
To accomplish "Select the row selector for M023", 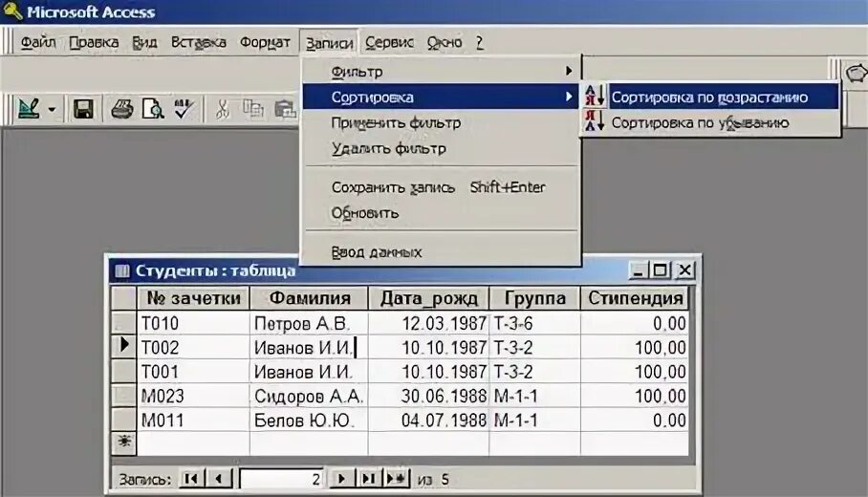I will (x=124, y=396).
